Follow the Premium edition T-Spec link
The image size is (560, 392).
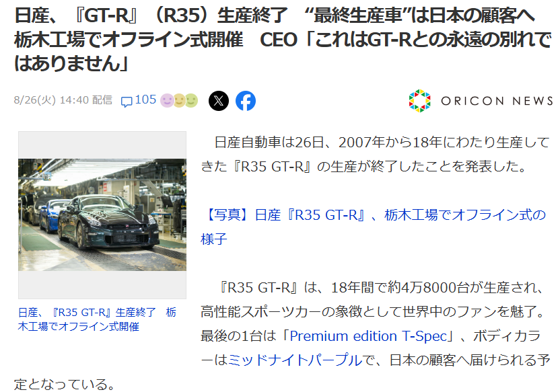[368, 336]
